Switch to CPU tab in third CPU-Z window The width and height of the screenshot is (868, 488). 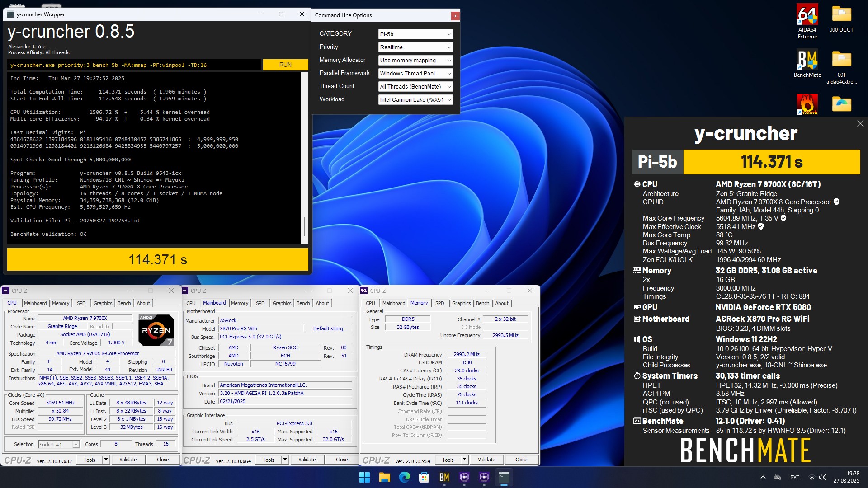coord(370,303)
